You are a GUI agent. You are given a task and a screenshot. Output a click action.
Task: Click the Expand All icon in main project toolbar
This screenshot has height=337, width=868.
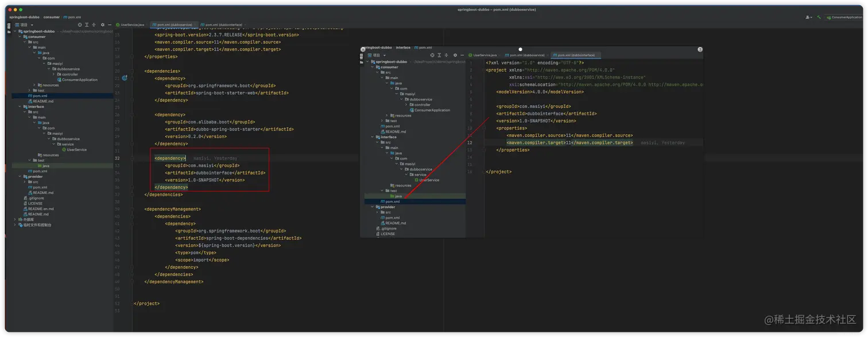[87, 25]
